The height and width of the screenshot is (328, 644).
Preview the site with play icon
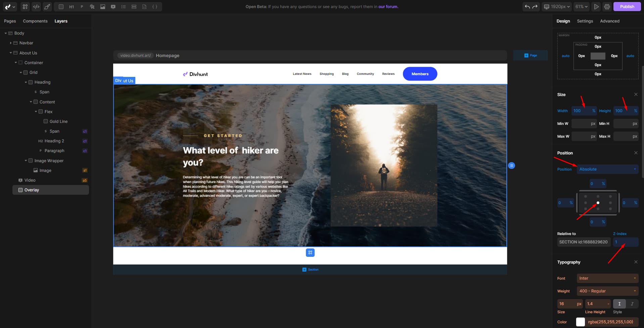click(x=596, y=7)
